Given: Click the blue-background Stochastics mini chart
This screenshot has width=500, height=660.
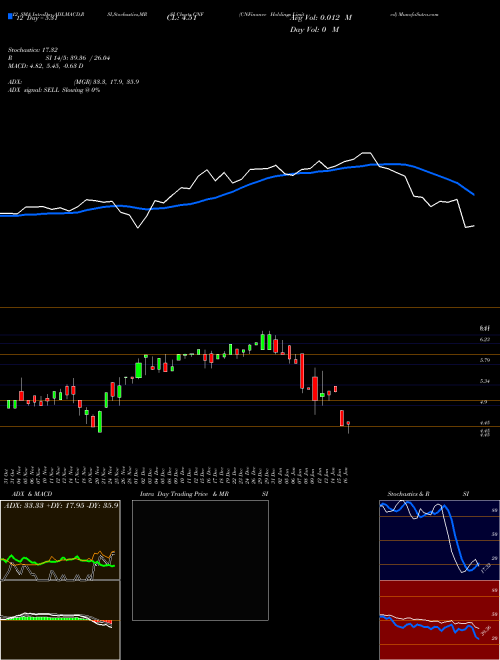Looking at the screenshot, I should pos(439,540).
